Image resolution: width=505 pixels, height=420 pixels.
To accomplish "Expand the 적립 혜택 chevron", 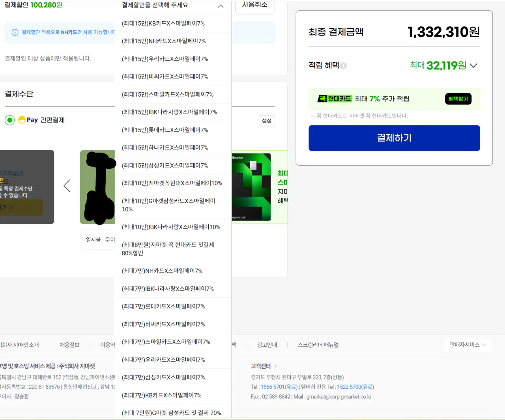I will pyautogui.click(x=474, y=65).
